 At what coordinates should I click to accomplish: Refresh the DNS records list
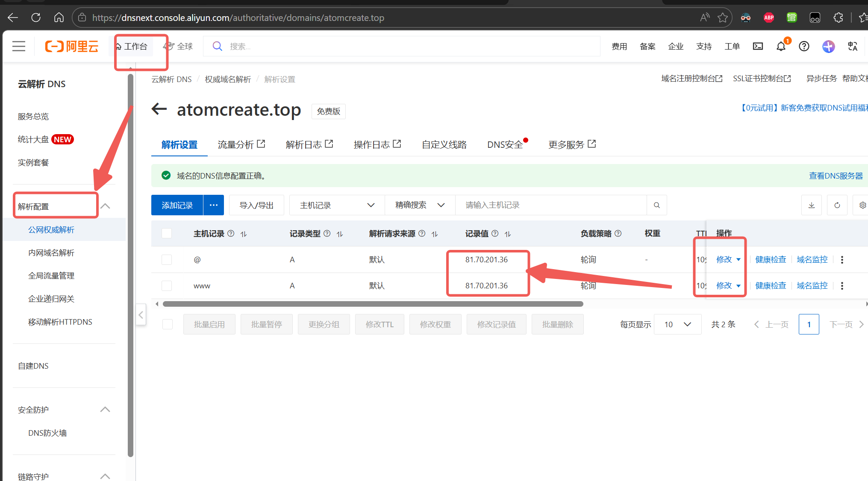click(837, 205)
